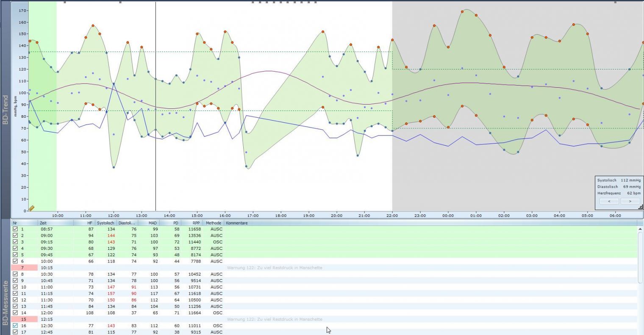Click the 22:00 mark on the time axis
644x335 pixels.
[392, 216]
